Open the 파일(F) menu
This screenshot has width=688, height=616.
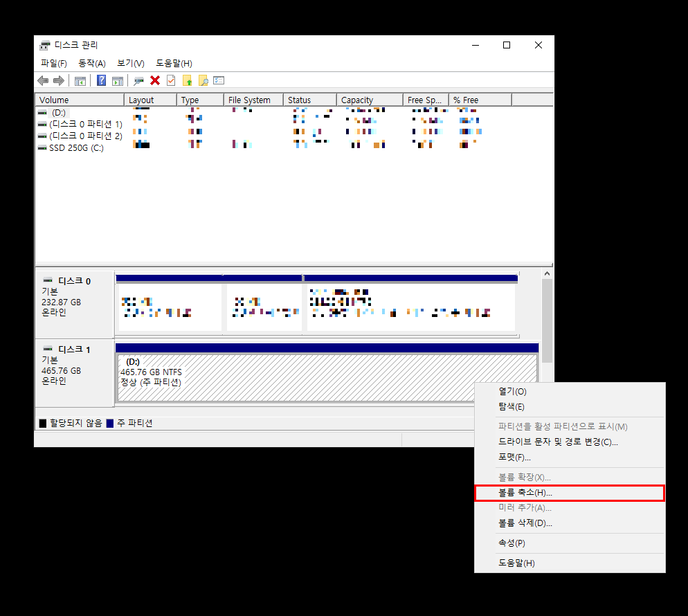click(53, 63)
